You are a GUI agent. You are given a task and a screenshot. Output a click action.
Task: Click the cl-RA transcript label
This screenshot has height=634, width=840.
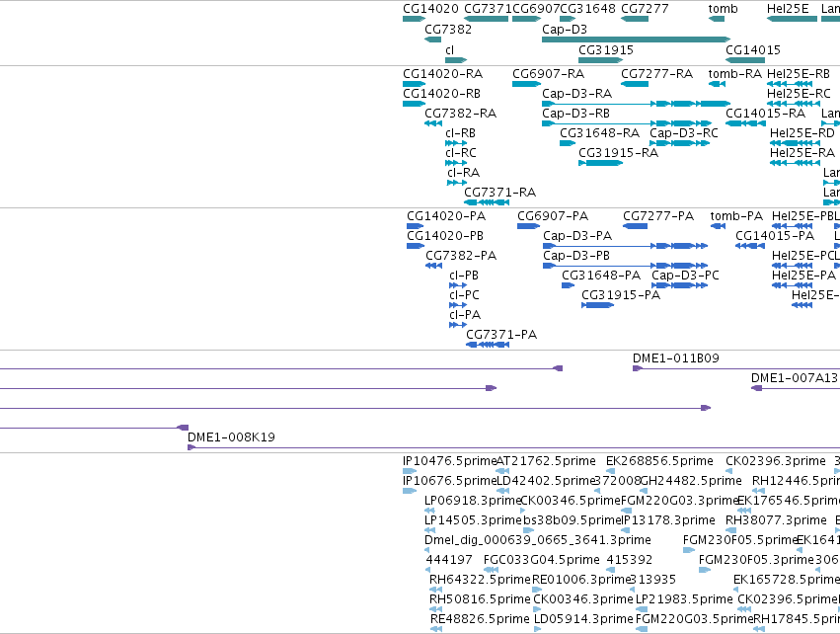463,173
